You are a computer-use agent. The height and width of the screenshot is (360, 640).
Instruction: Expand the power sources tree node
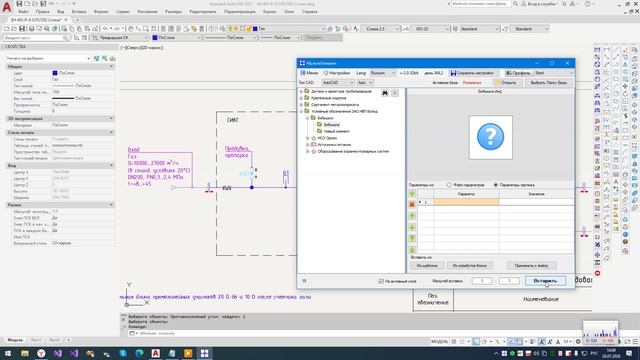click(307, 144)
